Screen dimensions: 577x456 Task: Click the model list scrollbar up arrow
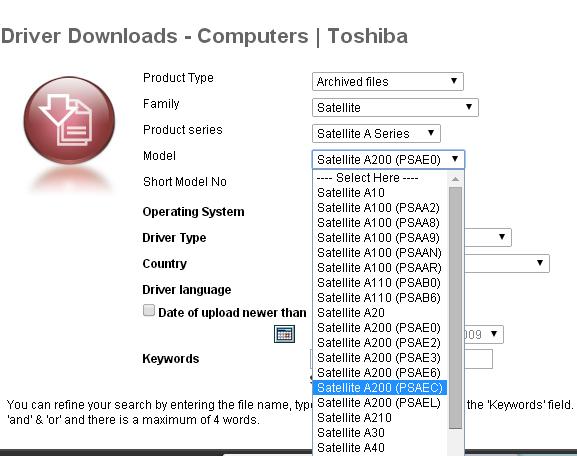tap(455, 179)
